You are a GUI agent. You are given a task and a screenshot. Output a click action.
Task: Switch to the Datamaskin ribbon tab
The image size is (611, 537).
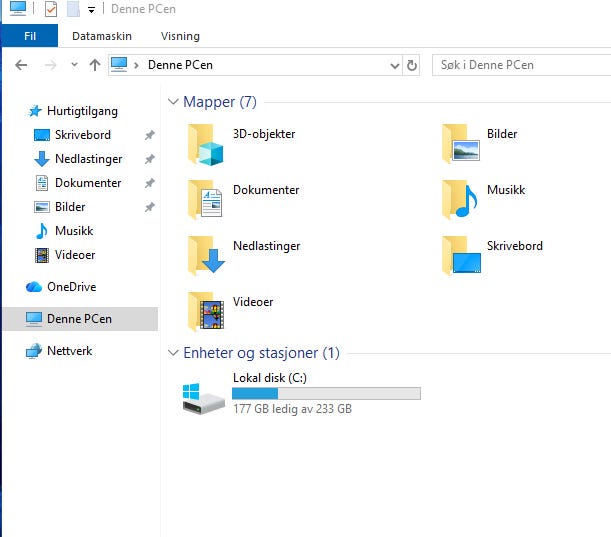[102, 36]
